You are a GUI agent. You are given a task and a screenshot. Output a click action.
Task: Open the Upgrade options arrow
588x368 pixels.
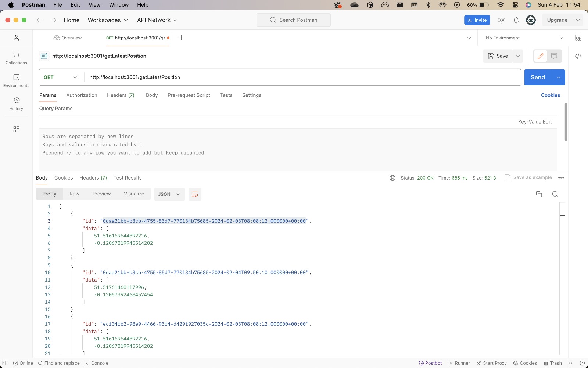coord(578,20)
